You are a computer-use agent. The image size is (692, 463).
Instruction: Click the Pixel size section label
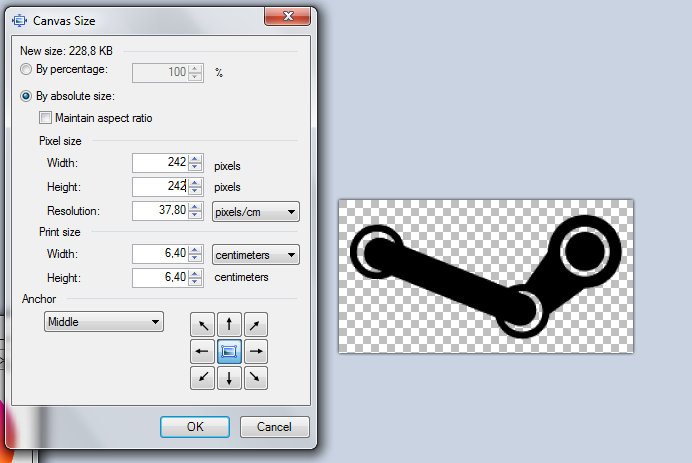60,141
